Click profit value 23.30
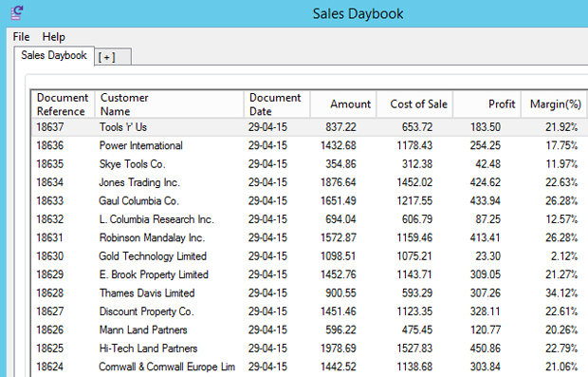This screenshot has height=377, width=588. (487, 256)
